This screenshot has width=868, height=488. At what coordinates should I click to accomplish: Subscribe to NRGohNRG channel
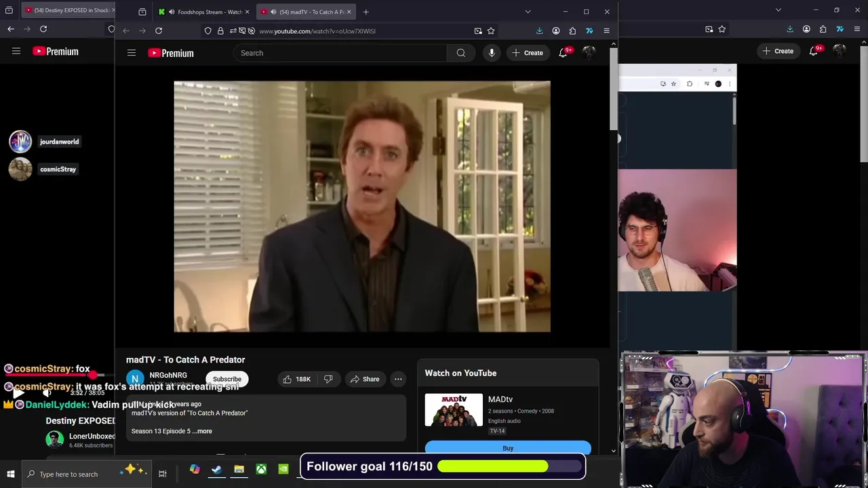(x=227, y=380)
